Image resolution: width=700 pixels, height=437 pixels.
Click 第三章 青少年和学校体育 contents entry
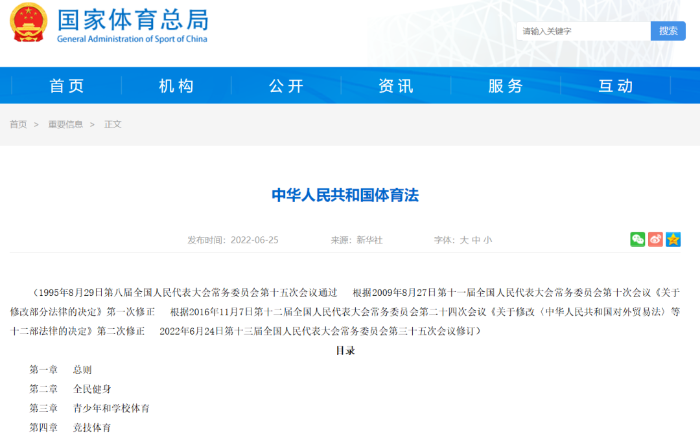[x=89, y=408]
